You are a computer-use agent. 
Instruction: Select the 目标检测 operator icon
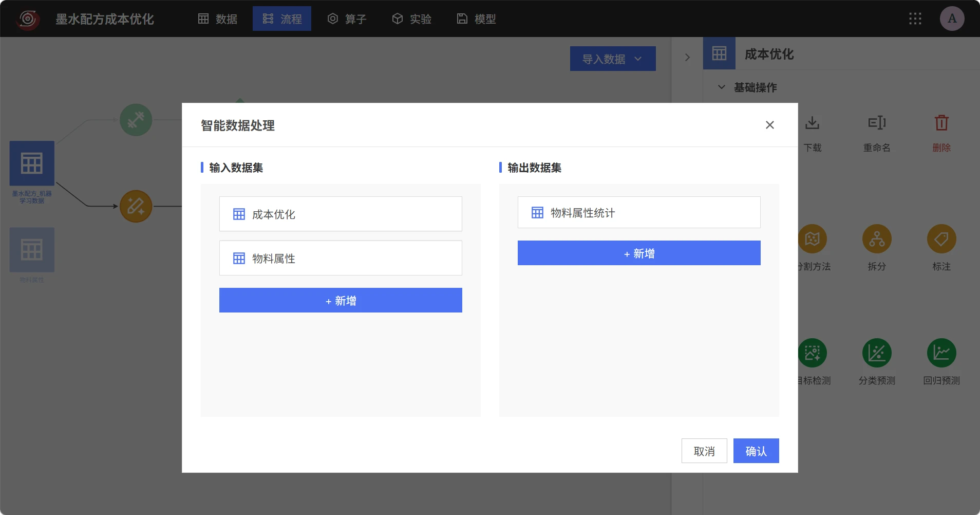pos(812,353)
